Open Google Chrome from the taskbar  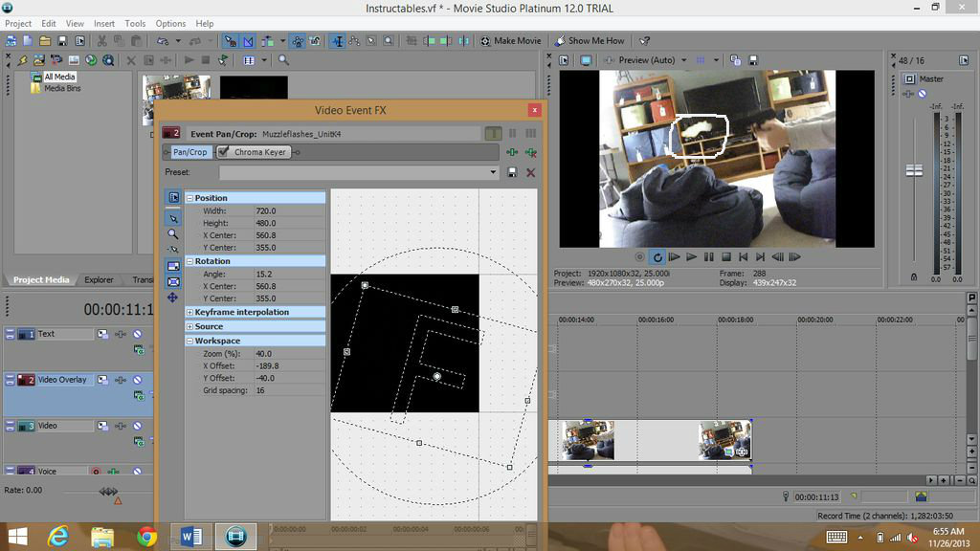(x=146, y=537)
